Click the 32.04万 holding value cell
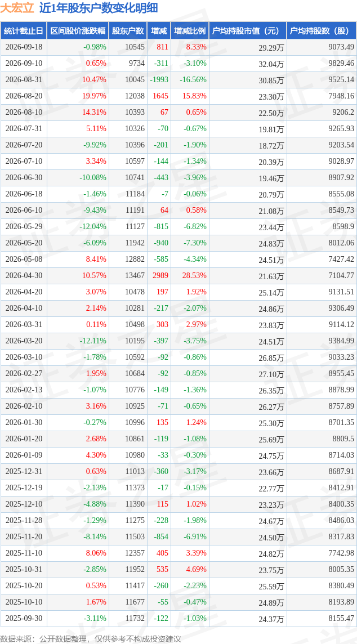Screen dimensions: 357x644 [247, 64]
